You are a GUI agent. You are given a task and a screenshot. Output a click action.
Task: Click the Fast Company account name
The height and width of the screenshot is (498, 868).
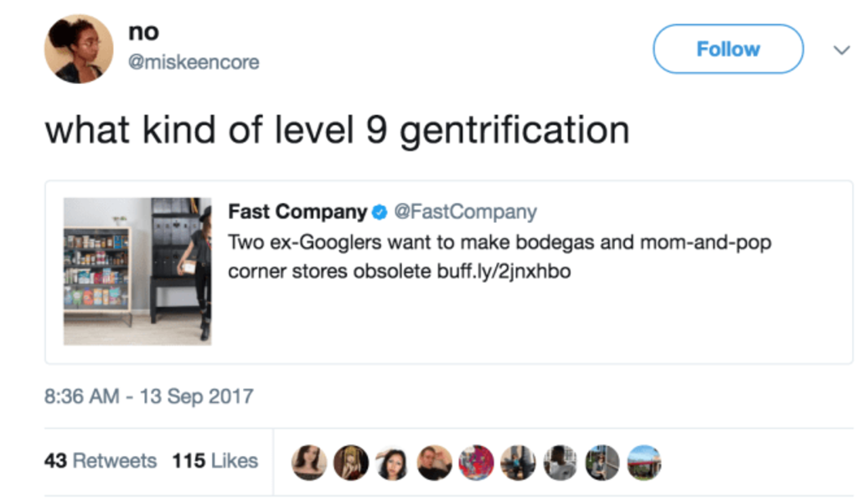[x=297, y=212]
